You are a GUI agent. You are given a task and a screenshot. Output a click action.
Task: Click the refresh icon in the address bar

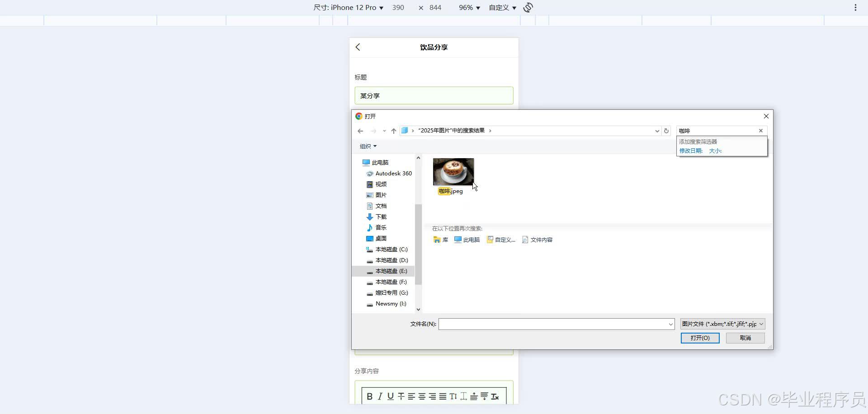pyautogui.click(x=666, y=131)
